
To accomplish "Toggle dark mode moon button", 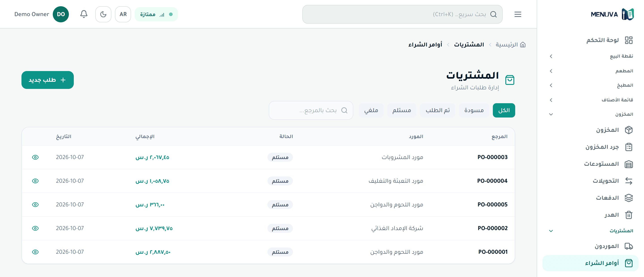I will tap(103, 14).
